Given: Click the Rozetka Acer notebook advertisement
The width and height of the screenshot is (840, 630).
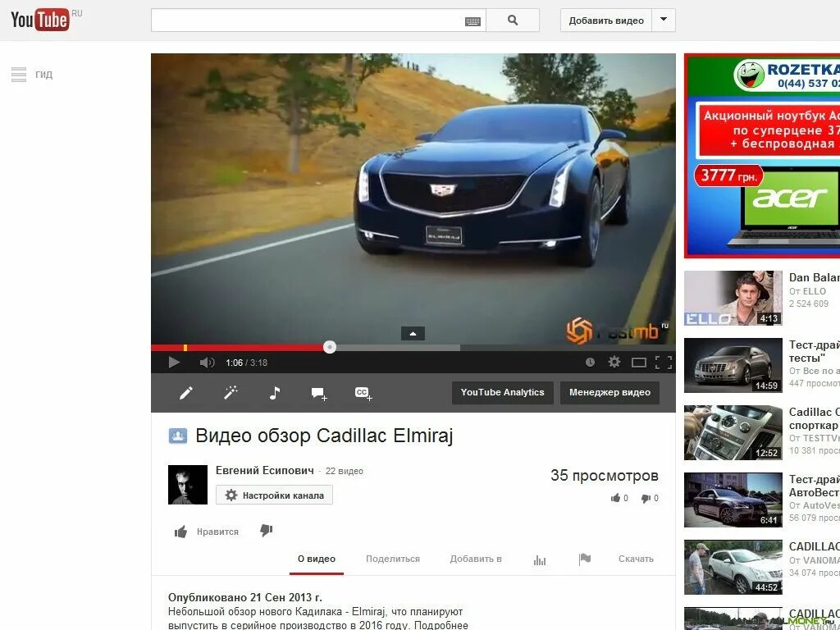Looking at the screenshot, I should (762, 155).
